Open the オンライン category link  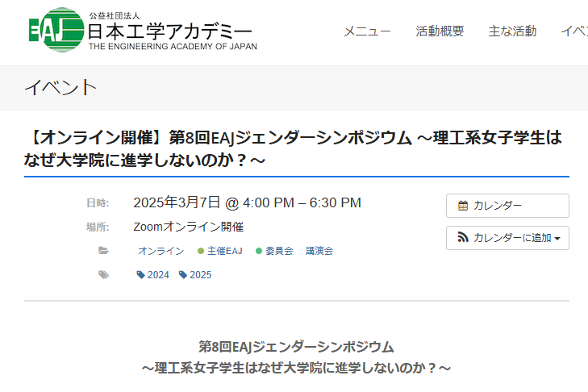161,251
